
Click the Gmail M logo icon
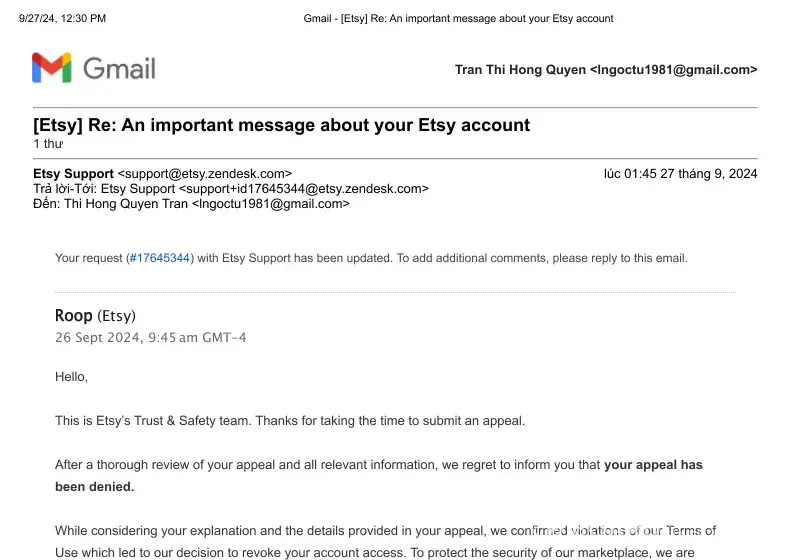point(51,68)
